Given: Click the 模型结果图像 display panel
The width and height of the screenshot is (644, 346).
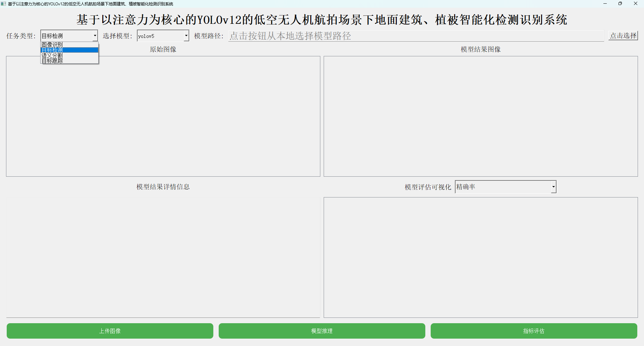Looking at the screenshot, I should (x=481, y=116).
